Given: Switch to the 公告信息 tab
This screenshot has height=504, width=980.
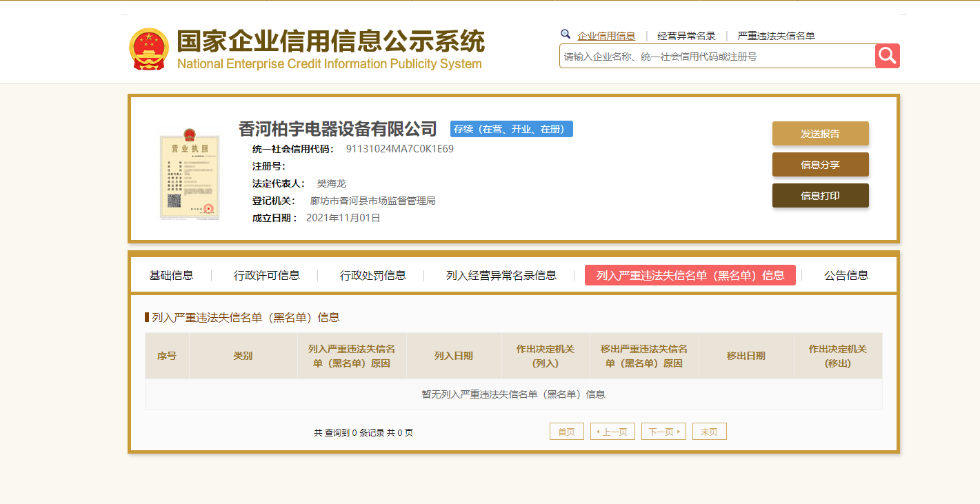Looking at the screenshot, I should 846,276.
